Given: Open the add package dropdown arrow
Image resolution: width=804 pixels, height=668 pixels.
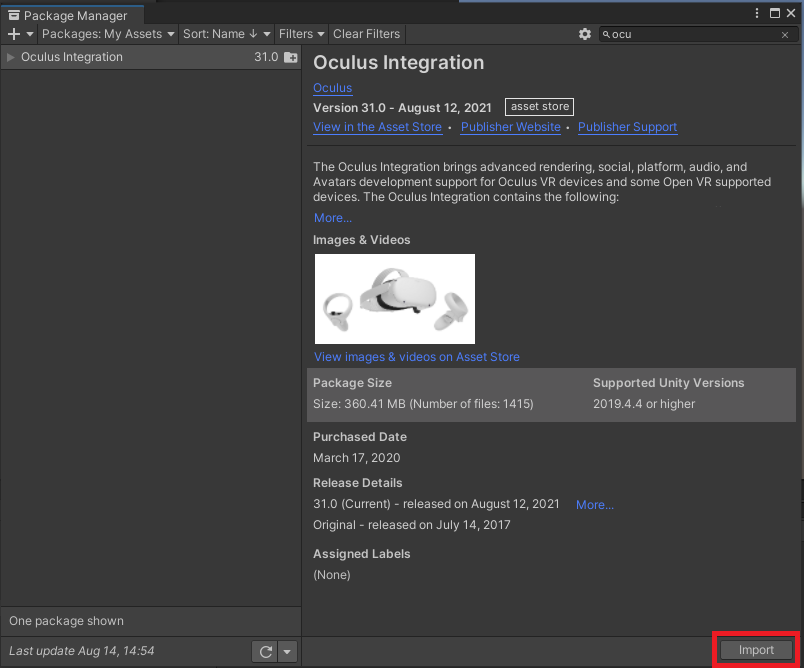Looking at the screenshot, I should point(30,34).
